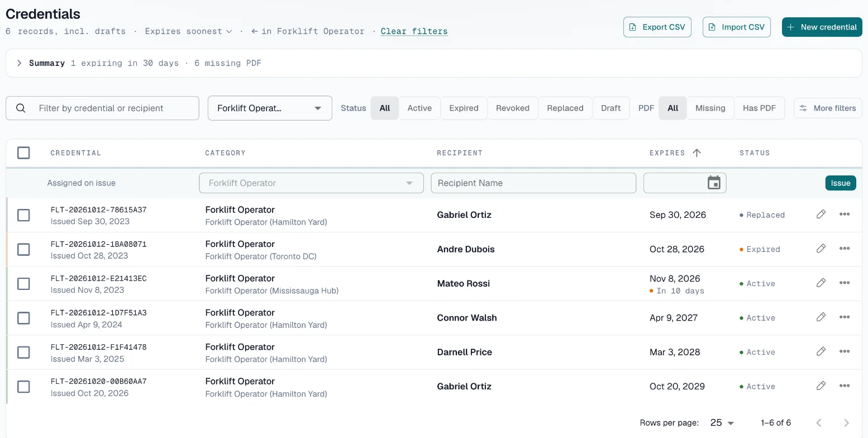
Task: Click Export CSV button
Action: click(x=657, y=27)
